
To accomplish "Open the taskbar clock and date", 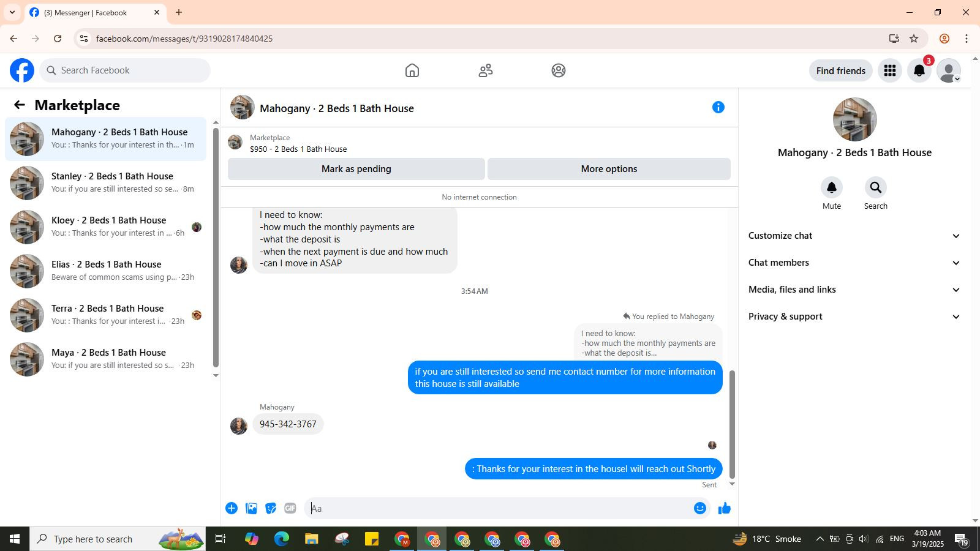I will click(x=926, y=539).
